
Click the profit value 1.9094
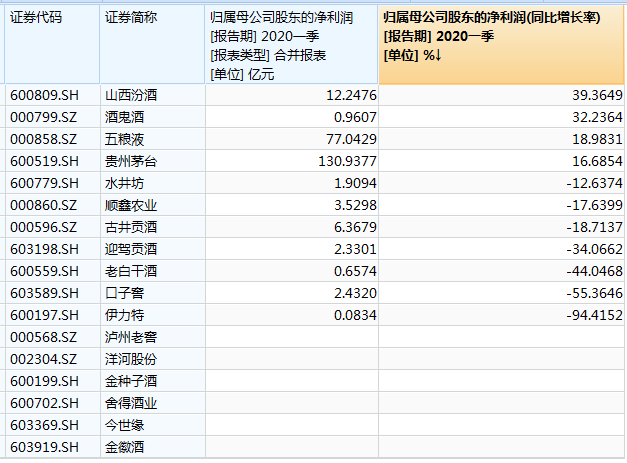355,183
